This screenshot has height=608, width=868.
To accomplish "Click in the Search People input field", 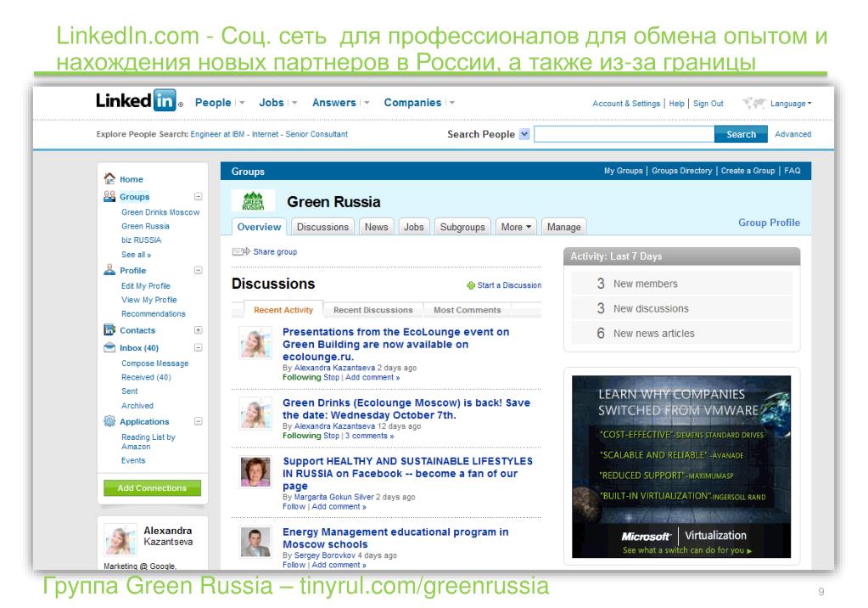I will point(624,134).
